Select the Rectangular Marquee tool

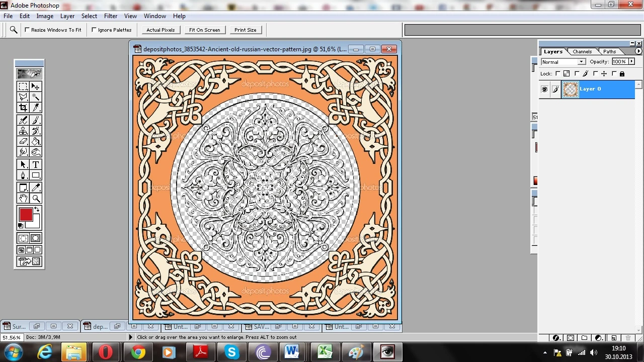(23, 86)
